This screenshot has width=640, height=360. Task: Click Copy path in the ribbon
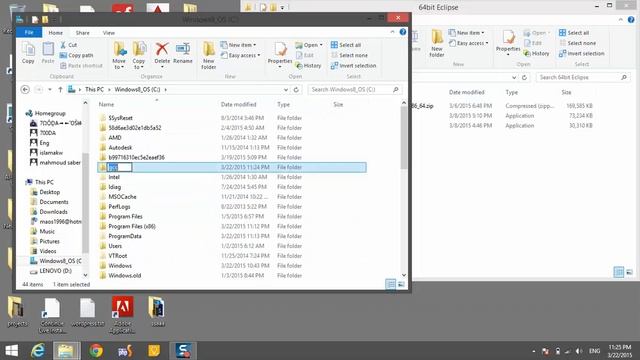coord(76,55)
